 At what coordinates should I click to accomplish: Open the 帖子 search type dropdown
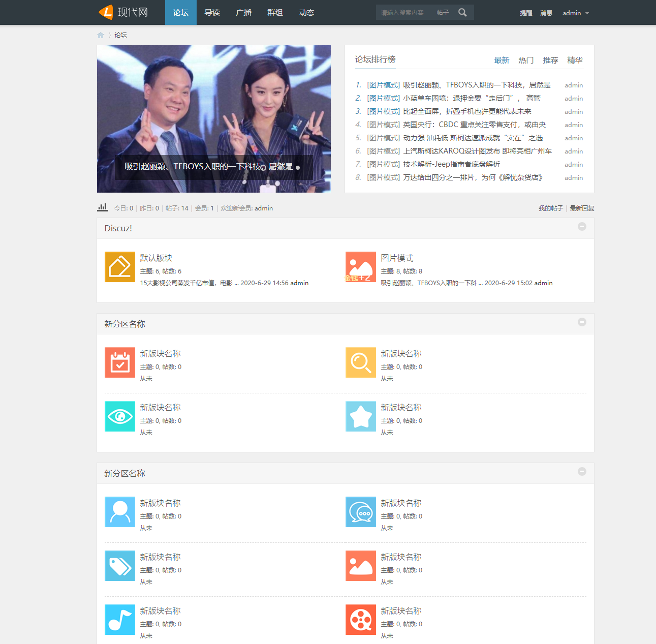443,13
